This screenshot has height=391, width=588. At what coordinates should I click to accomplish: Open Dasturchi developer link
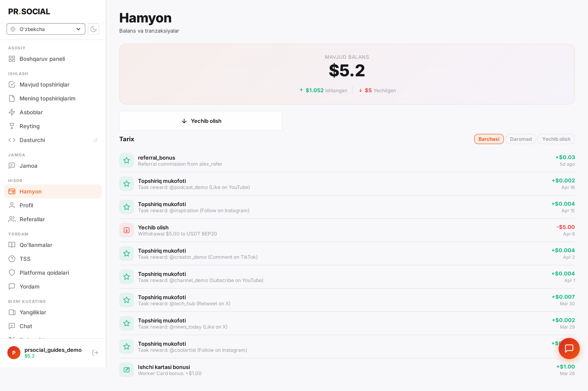[x=53, y=140]
